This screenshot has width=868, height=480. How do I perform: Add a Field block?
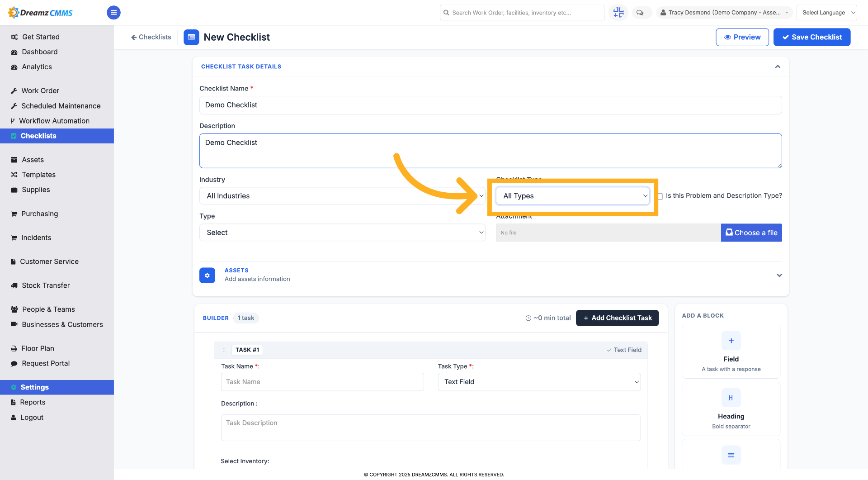click(x=731, y=352)
